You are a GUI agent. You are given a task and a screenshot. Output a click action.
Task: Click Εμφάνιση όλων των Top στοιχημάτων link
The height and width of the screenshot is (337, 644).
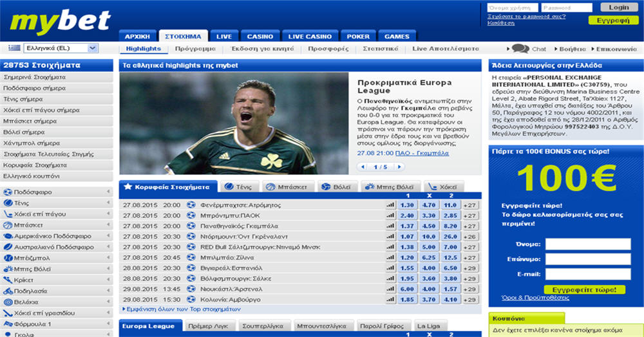pos(183,309)
